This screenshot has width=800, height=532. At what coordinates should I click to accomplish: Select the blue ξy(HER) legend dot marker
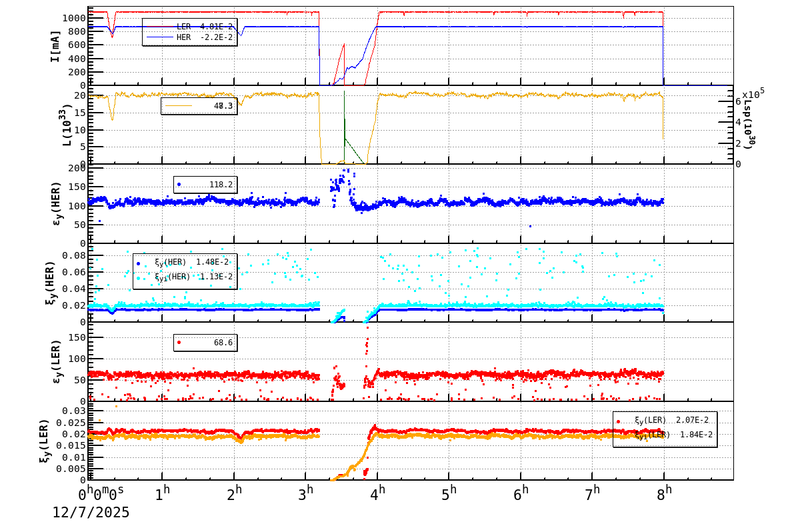(138, 263)
